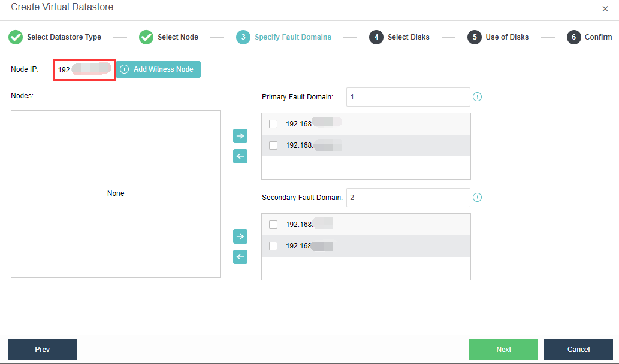Check the second node IP in Secondary Fault Domain

[x=273, y=245]
